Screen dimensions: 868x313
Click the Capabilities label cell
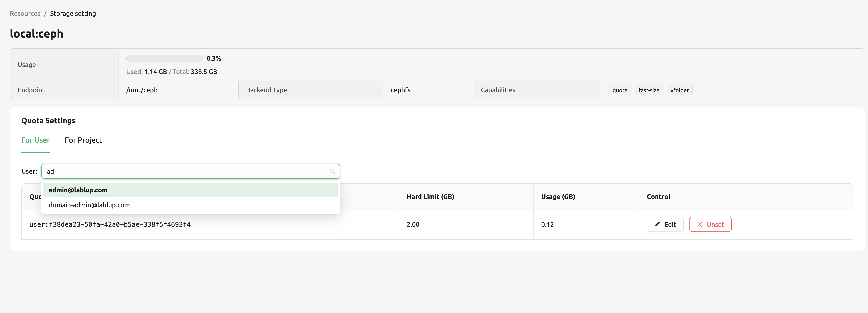click(x=537, y=90)
